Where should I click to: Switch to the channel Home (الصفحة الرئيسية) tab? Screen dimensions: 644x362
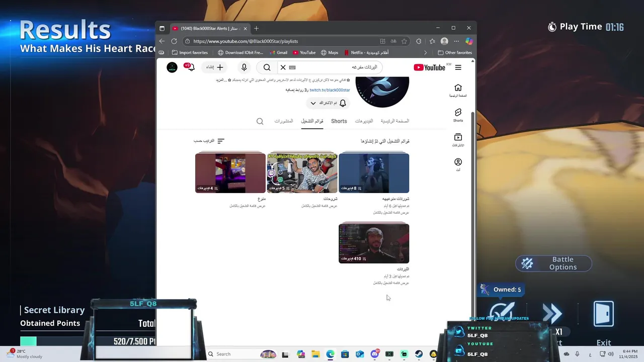[395, 121]
